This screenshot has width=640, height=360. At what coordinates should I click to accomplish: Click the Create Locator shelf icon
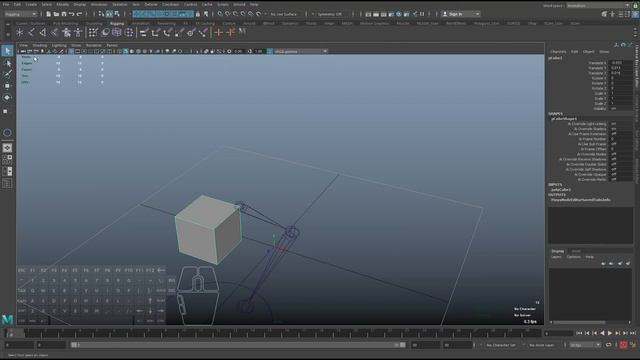[20, 32]
